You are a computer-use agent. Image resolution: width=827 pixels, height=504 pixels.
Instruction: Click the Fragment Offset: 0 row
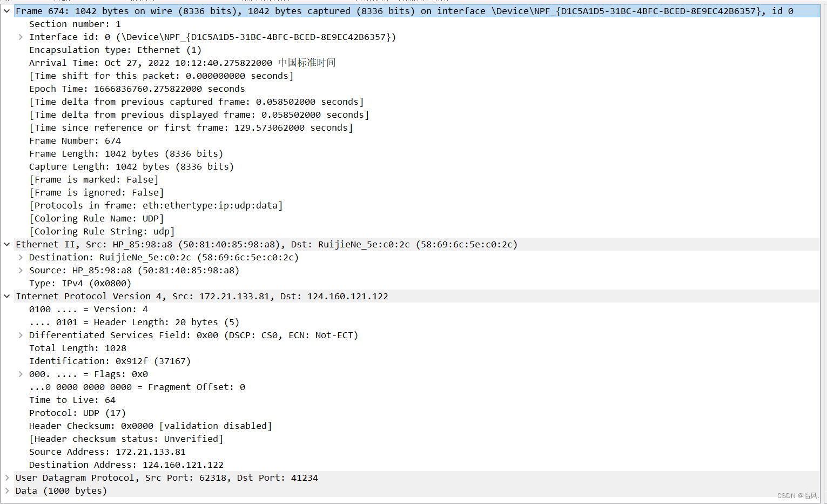tap(137, 387)
